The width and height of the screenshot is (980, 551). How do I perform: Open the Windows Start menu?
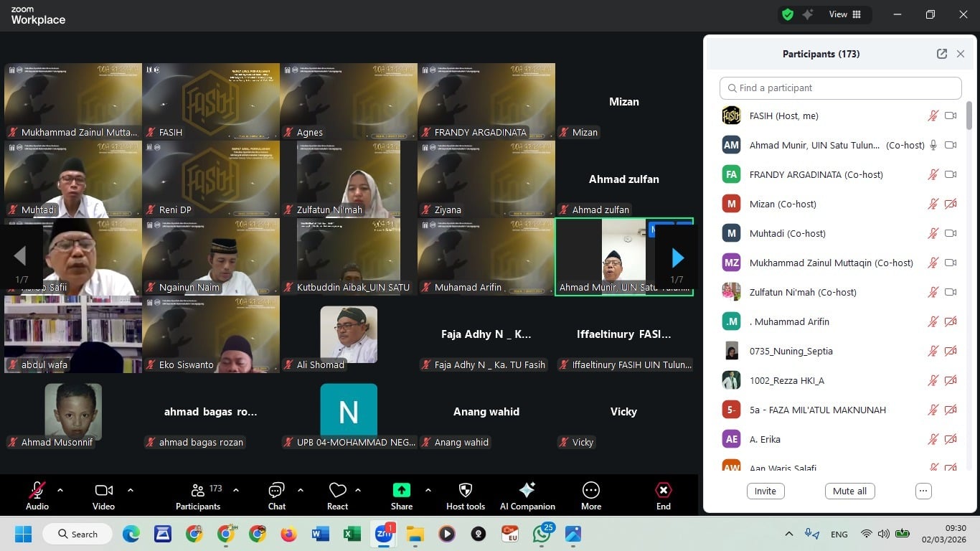(24, 534)
